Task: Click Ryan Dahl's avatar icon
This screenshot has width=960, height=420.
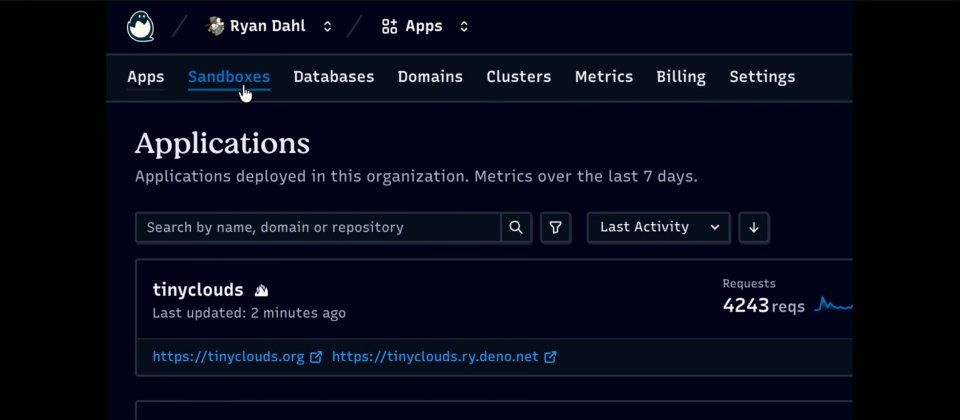Action: point(215,26)
